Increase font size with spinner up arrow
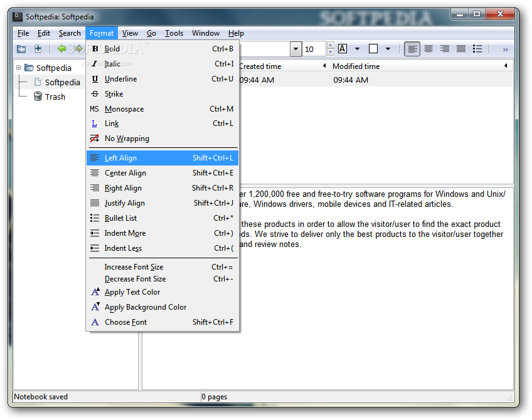The image size is (532, 420). coord(331,45)
